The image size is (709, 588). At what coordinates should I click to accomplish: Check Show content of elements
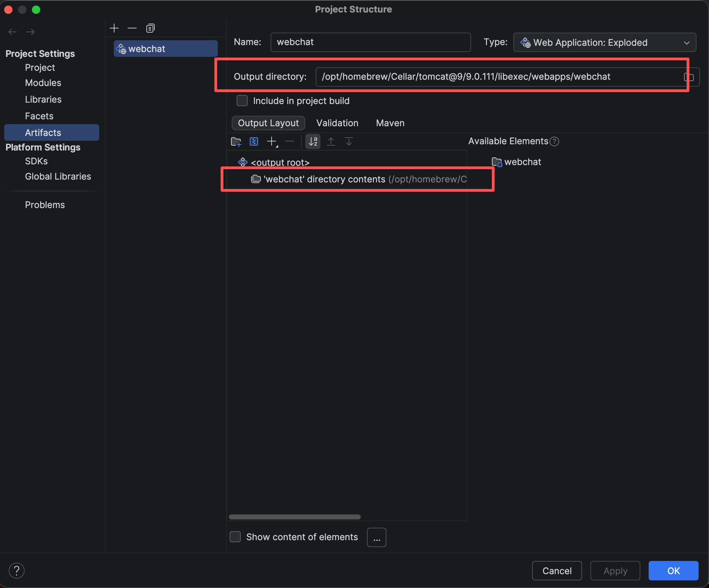click(236, 537)
